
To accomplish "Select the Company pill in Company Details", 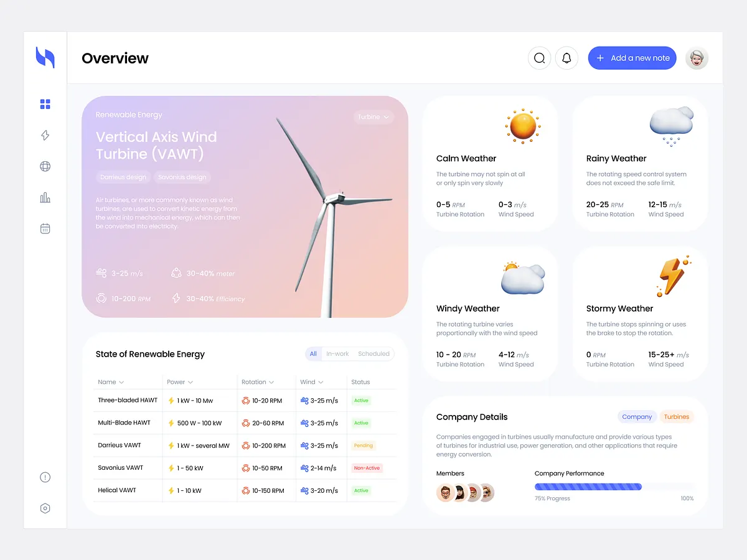I will [x=637, y=417].
